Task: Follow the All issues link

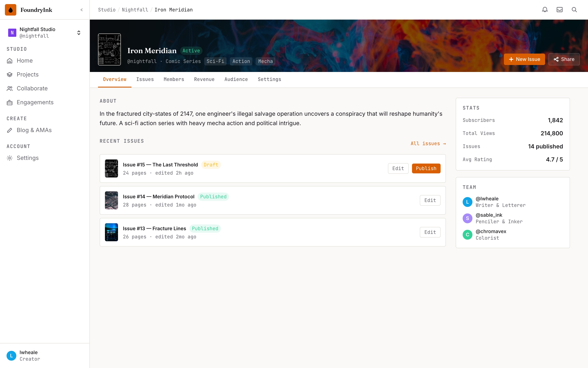Action: coord(428,144)
